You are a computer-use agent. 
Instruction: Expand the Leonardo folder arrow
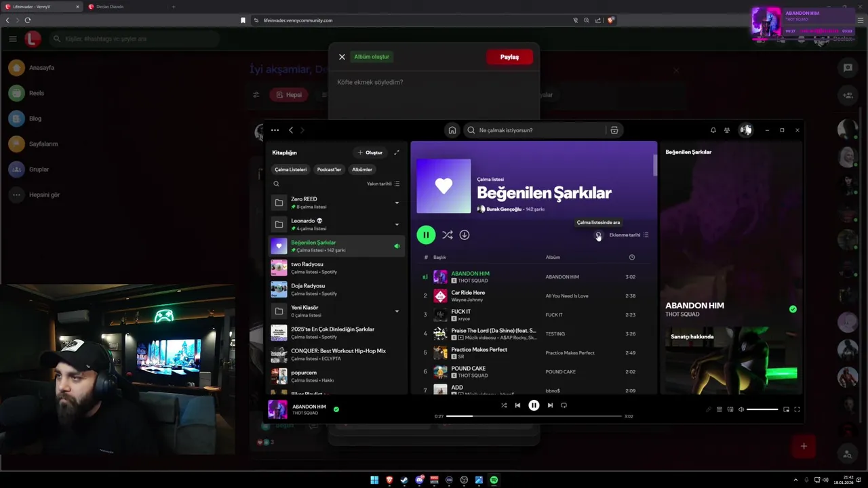pos(397,224)
